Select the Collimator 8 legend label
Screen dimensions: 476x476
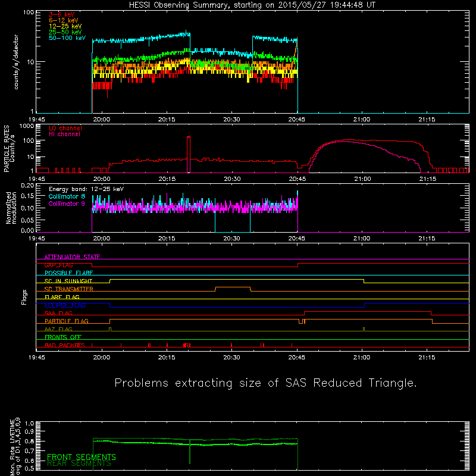[x=67, y=196]
